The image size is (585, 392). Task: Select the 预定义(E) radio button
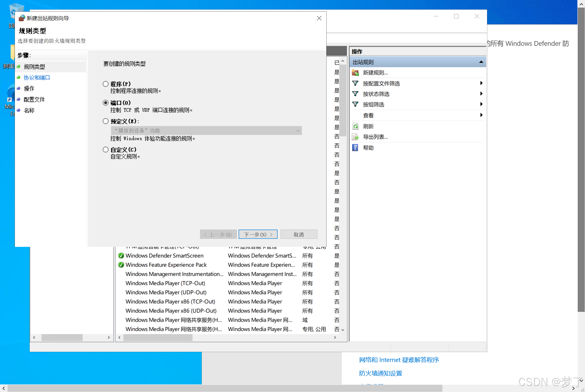(x=106, y=121)
